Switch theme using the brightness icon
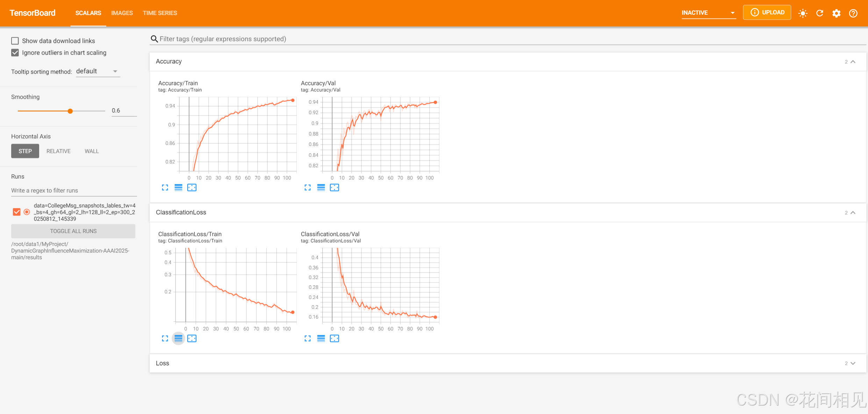This screenshot has width=868, height=414. pyautogui.click(x=803, y=13)
